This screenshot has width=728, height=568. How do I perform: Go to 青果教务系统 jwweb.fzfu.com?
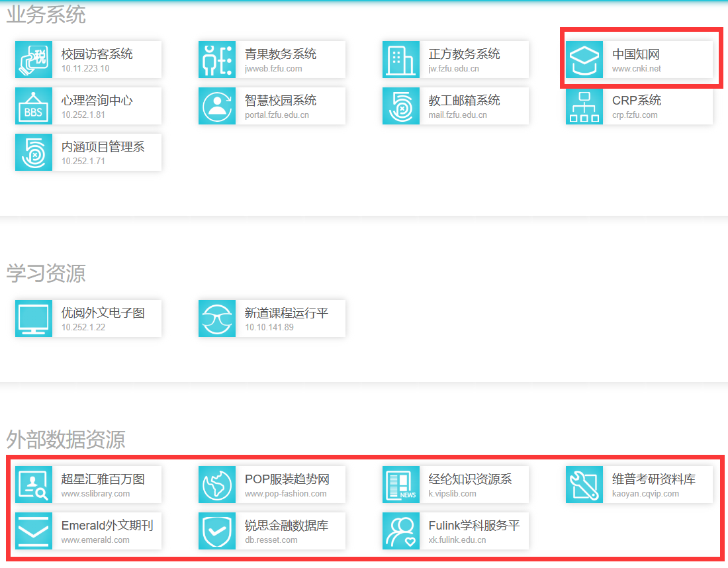273,69
